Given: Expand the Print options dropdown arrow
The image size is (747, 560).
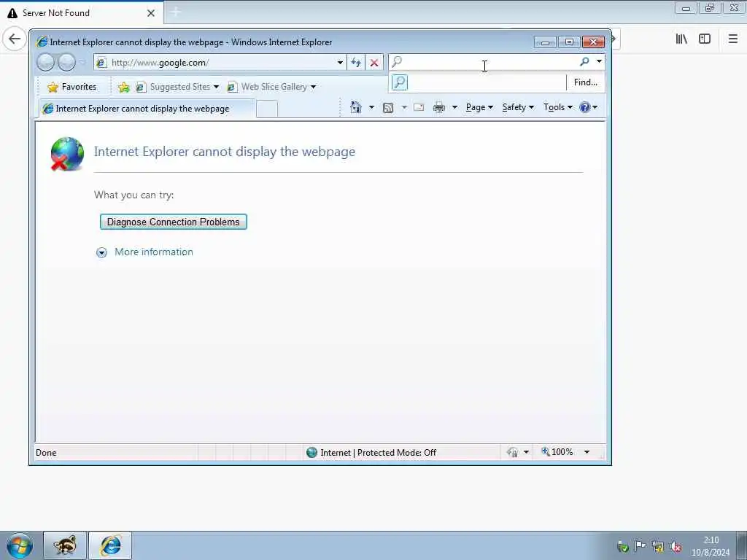Looking at the screenshot, I should pos(454,107).
